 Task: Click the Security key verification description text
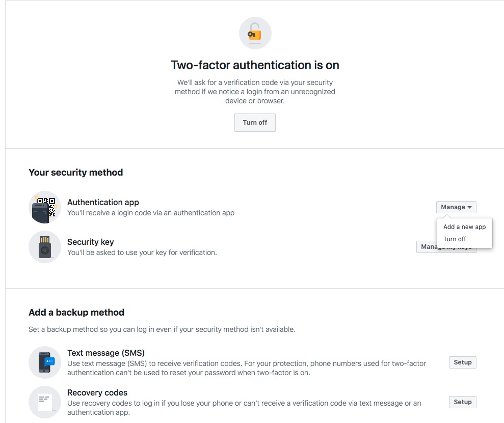pyautogui.click(x=142, y=252)
